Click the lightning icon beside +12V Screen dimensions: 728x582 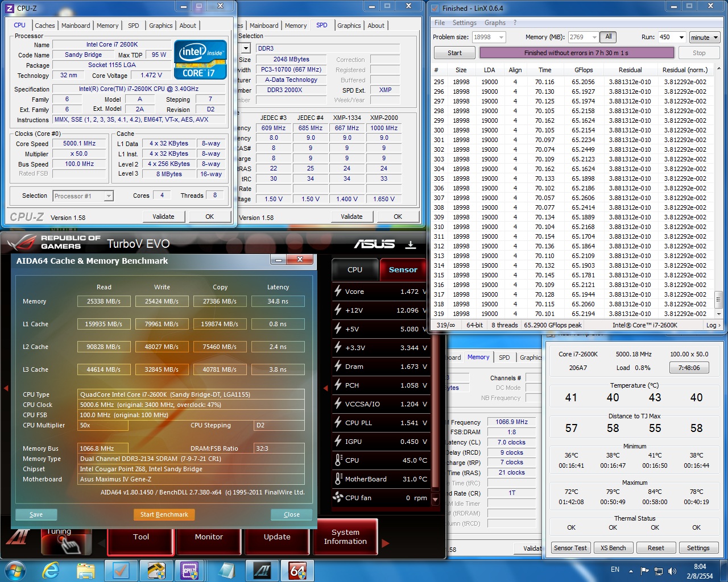pyautogui.click(x=338, y=310)
